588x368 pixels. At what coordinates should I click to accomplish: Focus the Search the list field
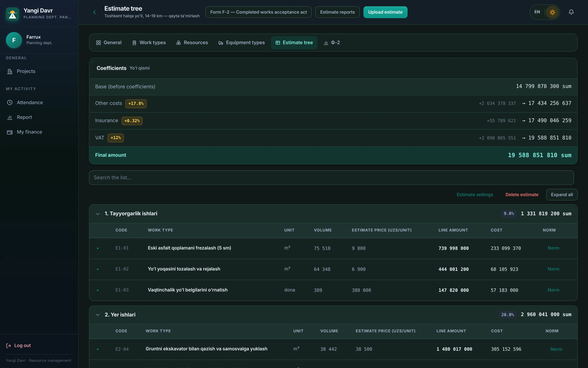331,178
